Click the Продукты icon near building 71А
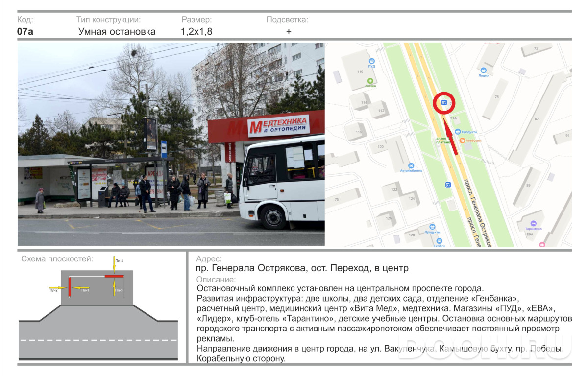 point(457,131)
